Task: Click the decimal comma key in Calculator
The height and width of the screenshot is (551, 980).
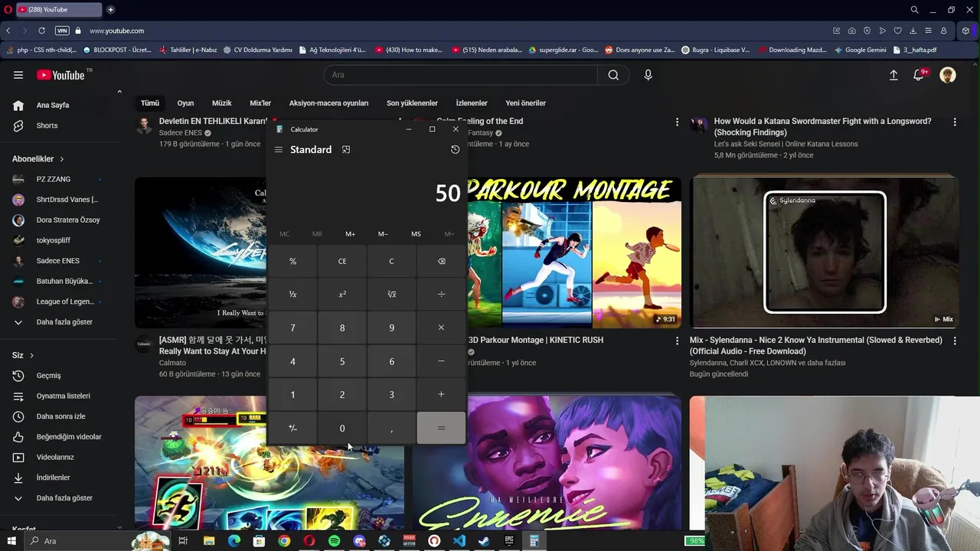Action: pos(391,428)
